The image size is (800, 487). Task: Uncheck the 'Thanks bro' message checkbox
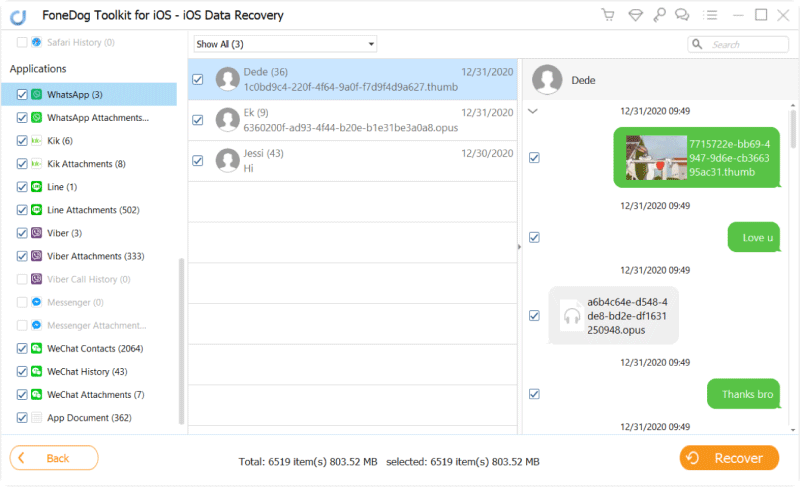(534, 394)
